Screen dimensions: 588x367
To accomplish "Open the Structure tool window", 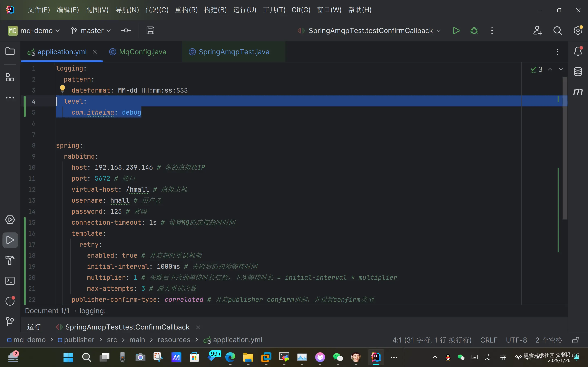I will pyautogui.click(x=10, y=77).
